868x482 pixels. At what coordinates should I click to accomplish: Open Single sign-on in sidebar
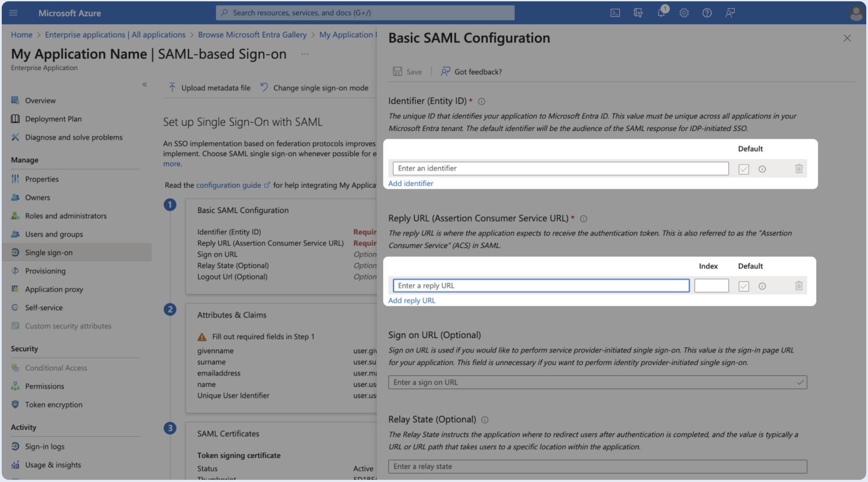tap(49, 252)
